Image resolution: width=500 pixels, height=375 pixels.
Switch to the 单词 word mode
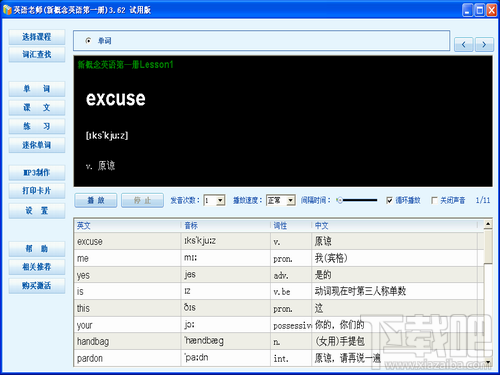tap(37, 89)
